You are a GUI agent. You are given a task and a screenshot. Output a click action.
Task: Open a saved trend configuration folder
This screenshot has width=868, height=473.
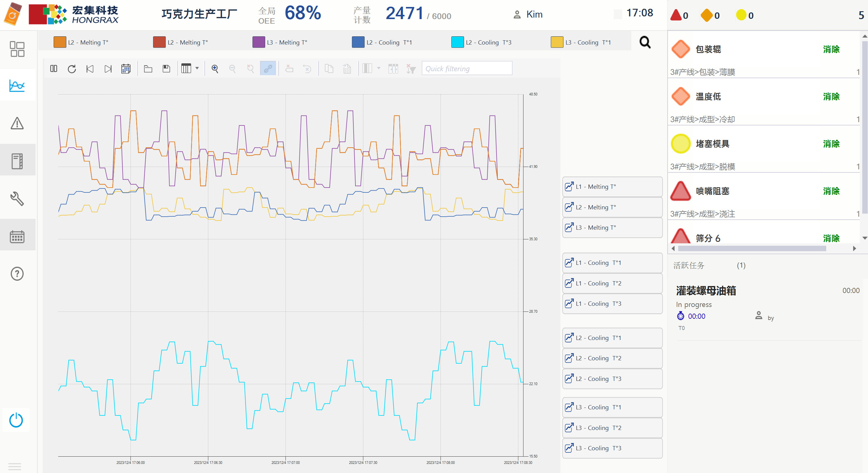point(148,69)
